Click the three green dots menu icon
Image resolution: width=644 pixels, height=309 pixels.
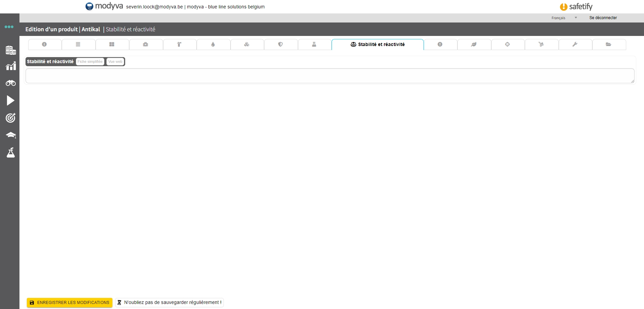[9, 27]
